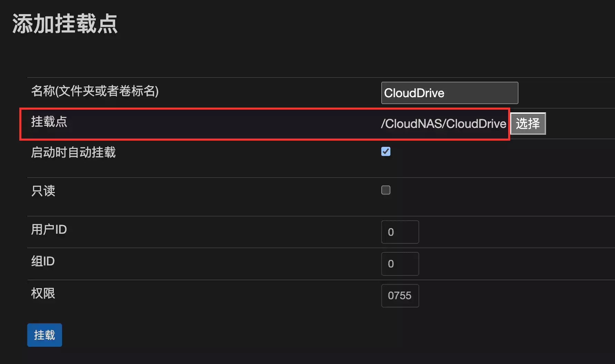Click the 用户ID label text
Viewport: 615px width, 364px height.
(49, 230)
